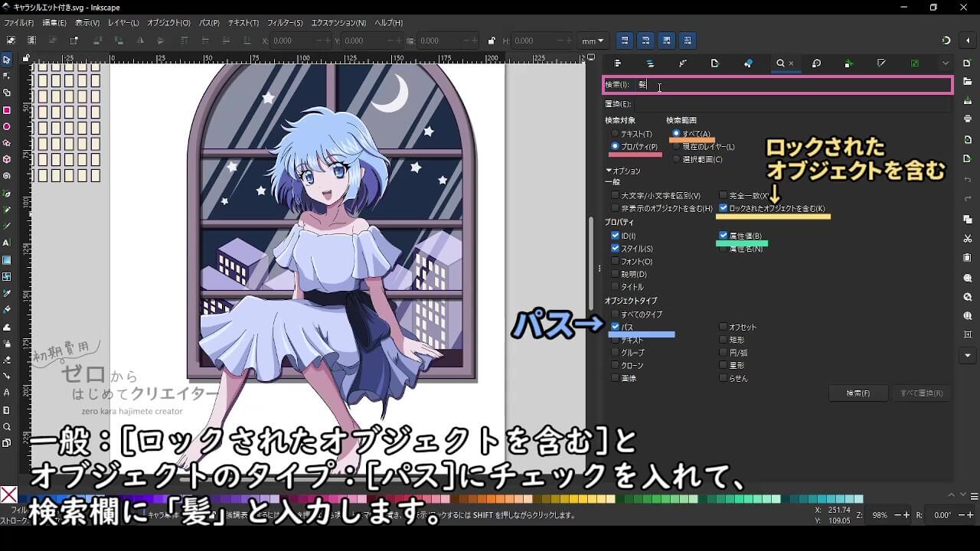Select the Text tool in toolbox
The width and height of the screenshot is (980, 551).
[7, 243]
